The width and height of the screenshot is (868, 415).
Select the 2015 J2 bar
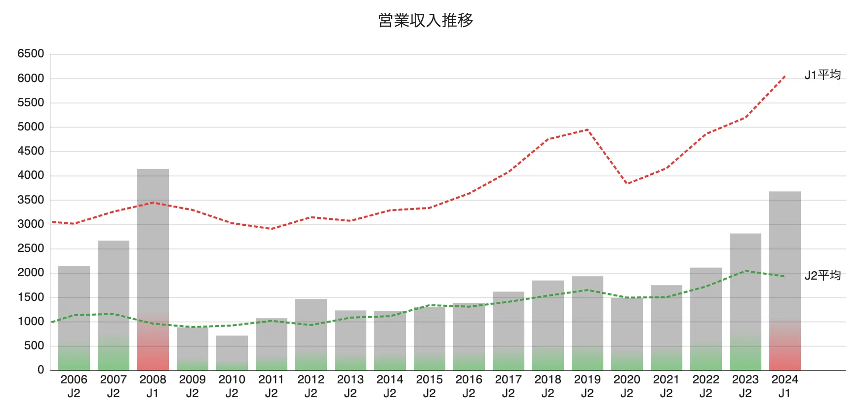(x=430, y=338)
